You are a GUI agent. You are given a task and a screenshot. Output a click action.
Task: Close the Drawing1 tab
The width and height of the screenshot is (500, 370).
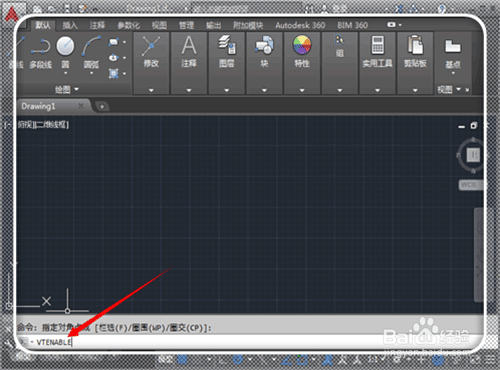click(81, 106)
